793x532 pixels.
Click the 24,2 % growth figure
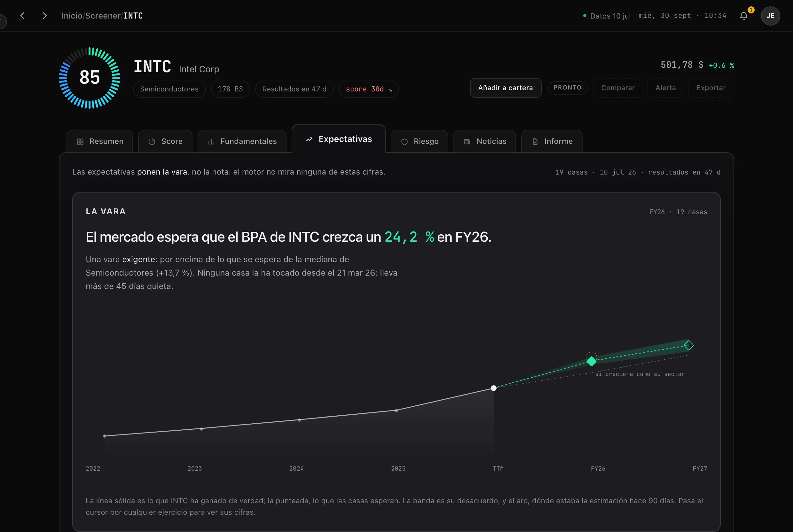409,237
